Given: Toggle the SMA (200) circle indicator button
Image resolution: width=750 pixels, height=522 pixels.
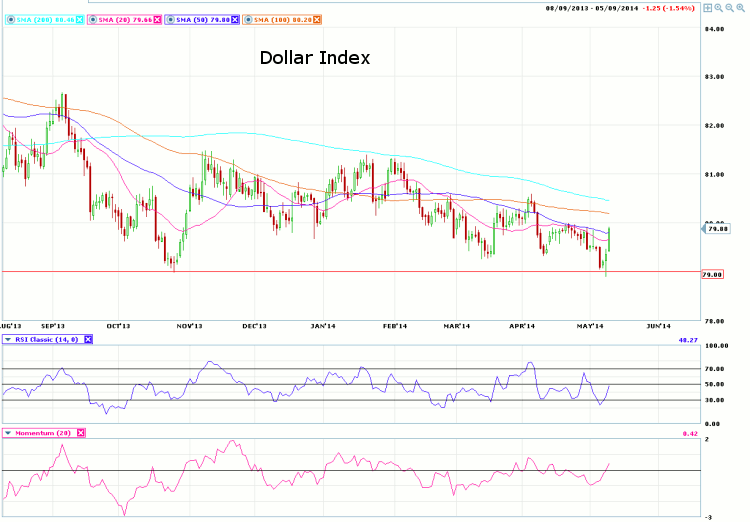Looking at the screenshot, I should coord(8,21).
